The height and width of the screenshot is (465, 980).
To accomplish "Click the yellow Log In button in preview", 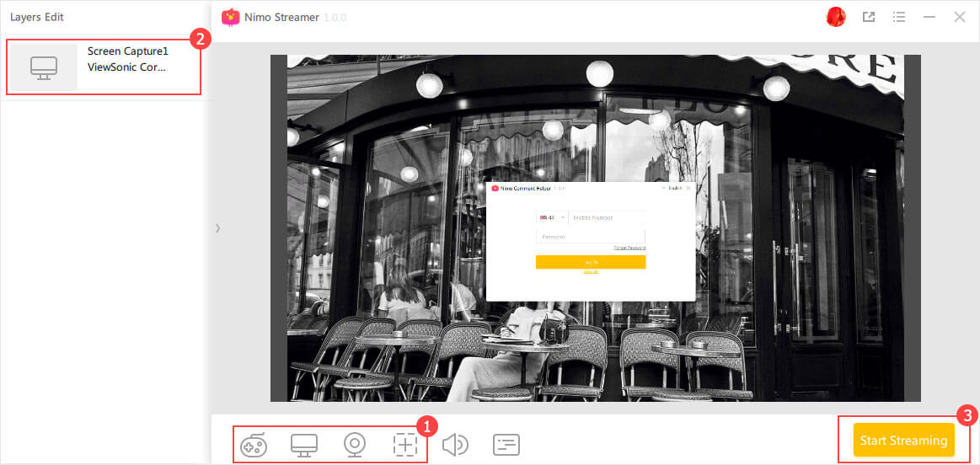I will click(591, 262).
